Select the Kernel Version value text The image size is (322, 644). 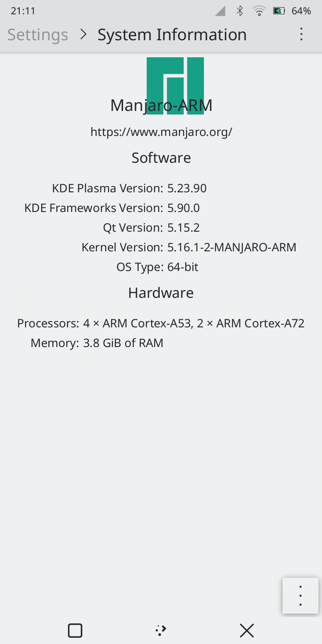tap(232, 247)
